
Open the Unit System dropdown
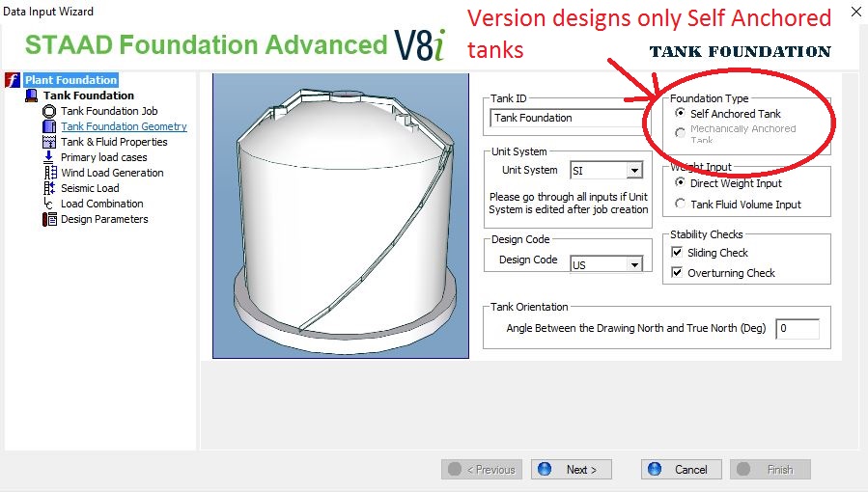633,171
